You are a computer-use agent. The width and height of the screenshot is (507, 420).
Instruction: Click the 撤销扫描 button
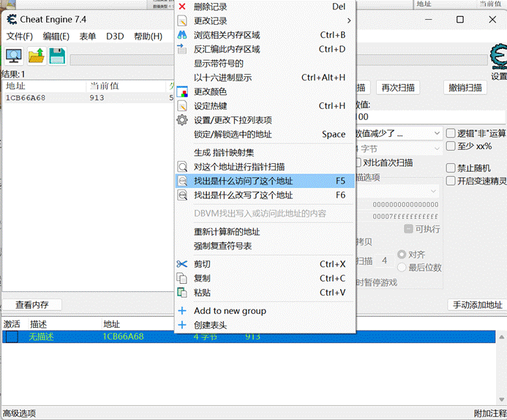(465, 88)
